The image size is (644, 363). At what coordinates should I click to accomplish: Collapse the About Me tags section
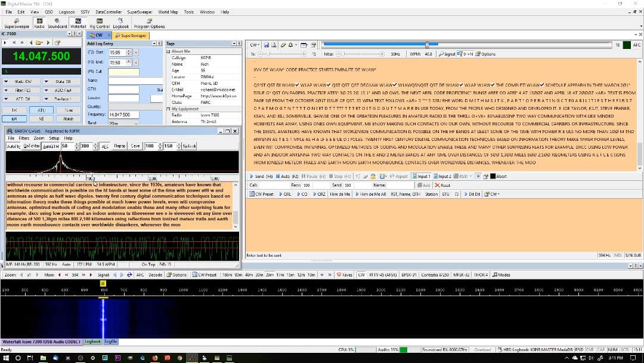click(x=168, y=51)
